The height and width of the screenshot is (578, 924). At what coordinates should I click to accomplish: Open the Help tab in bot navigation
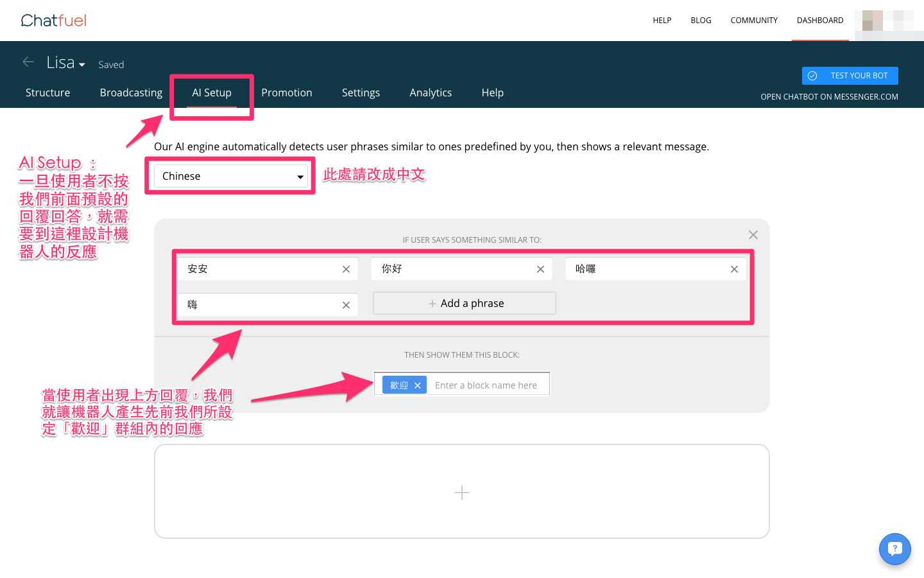[x=493, y=92]
